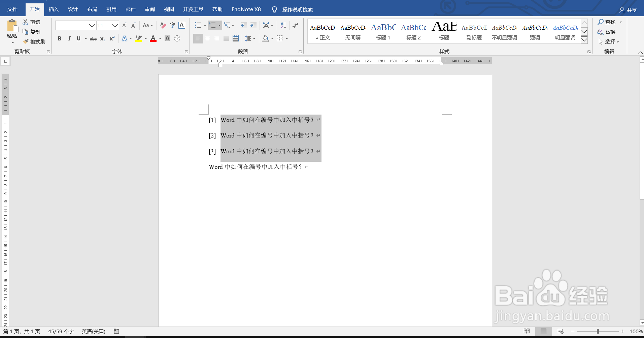Apply the Heading 1 style

click(383, 31)
